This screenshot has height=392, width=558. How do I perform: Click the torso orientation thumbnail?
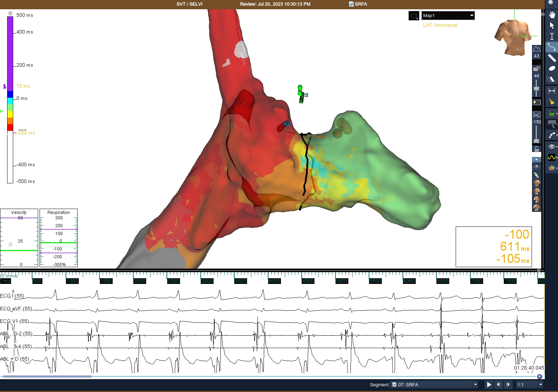point(512,37)
